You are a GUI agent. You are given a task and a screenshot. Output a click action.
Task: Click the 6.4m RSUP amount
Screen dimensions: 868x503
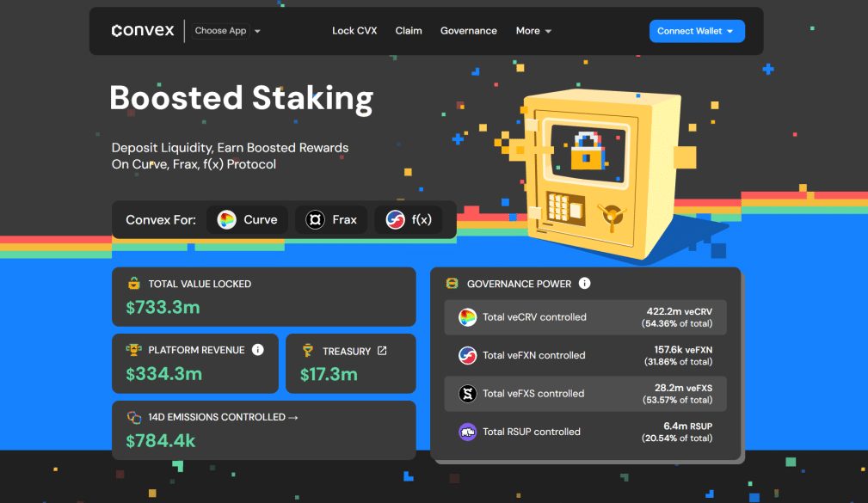tap(688, 426)
